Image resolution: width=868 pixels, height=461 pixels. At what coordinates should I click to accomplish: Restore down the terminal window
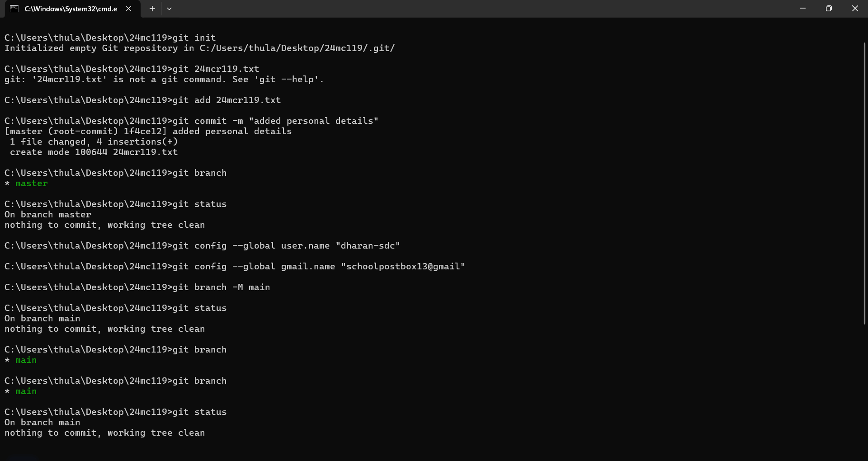tap(829, 9)
